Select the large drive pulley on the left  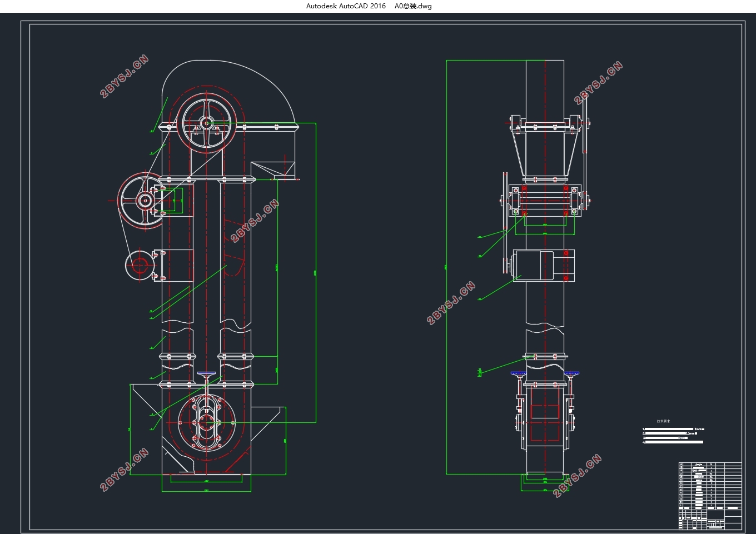point(145,201)
